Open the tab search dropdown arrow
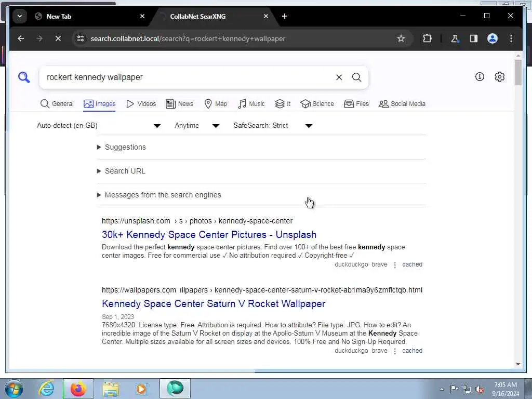 [x=20, y=16]
